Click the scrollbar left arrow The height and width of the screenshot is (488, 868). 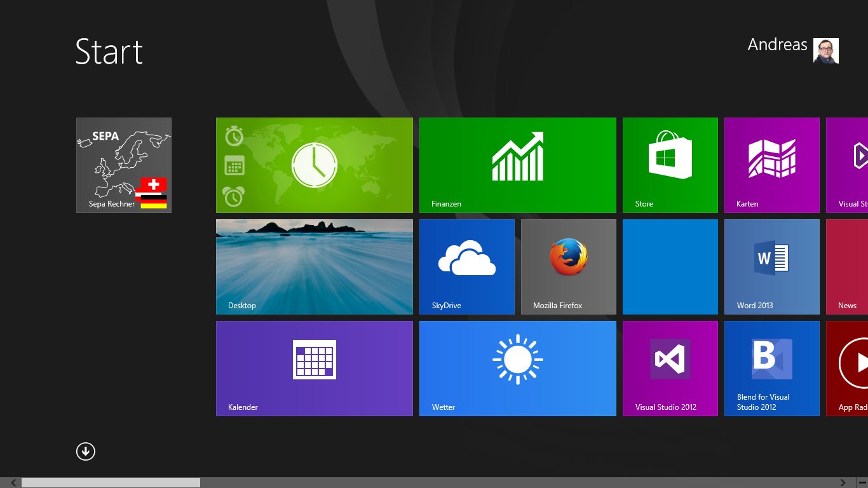pos(13,483)
